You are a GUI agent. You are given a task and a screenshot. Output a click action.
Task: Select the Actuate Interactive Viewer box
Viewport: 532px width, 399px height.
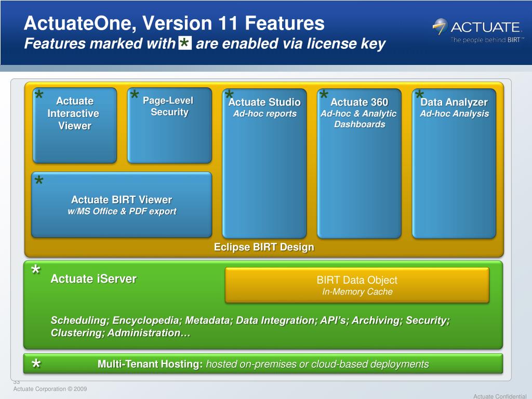coord(75,125)
